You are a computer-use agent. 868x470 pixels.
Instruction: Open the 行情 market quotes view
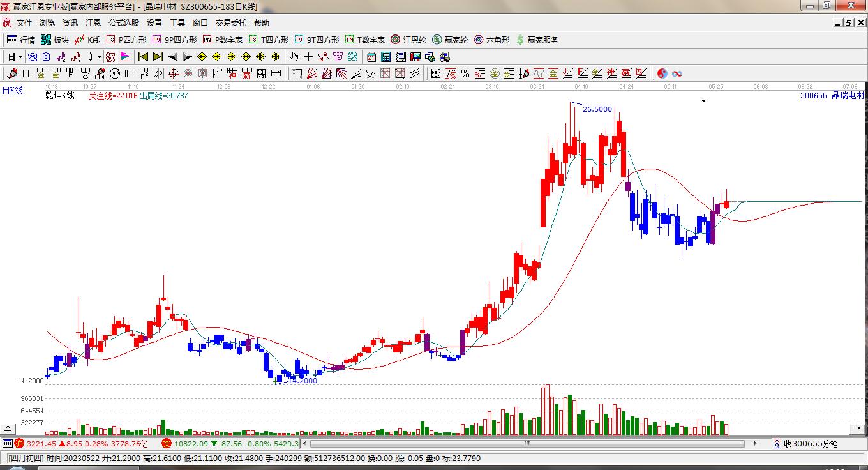coord(21,40)
